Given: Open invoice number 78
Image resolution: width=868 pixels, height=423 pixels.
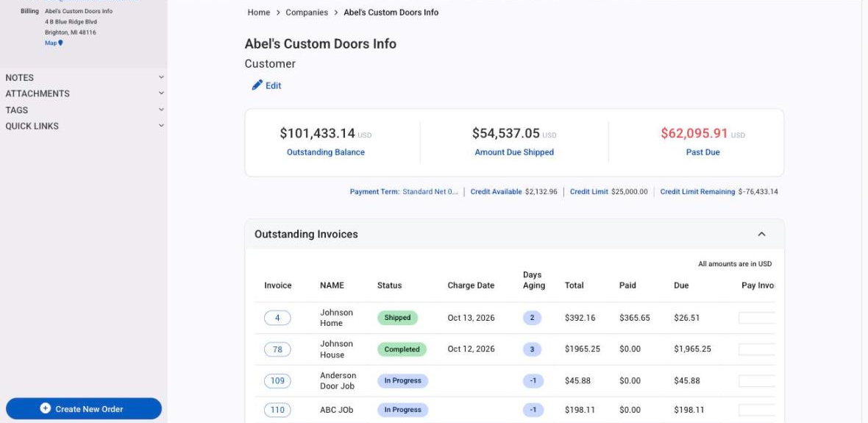Looking at the screenshot, I should click(277, 349).
